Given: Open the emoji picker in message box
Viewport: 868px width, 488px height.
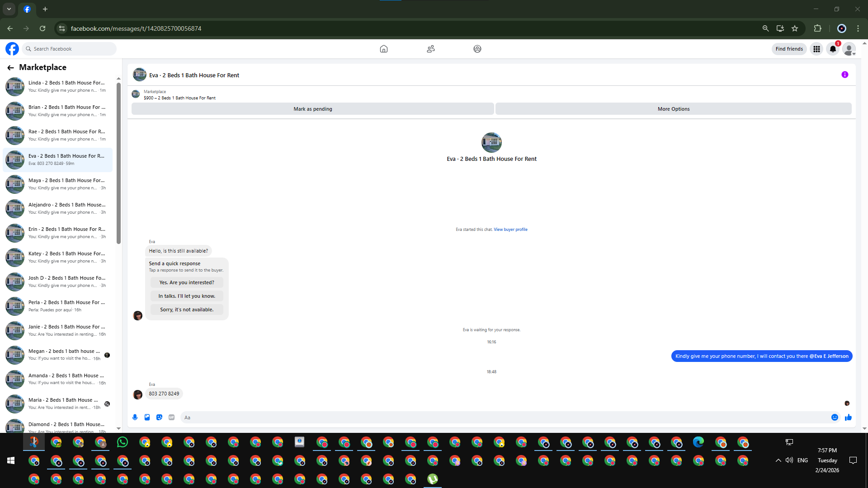Looking at the screenshot, I should pos(835,418).
